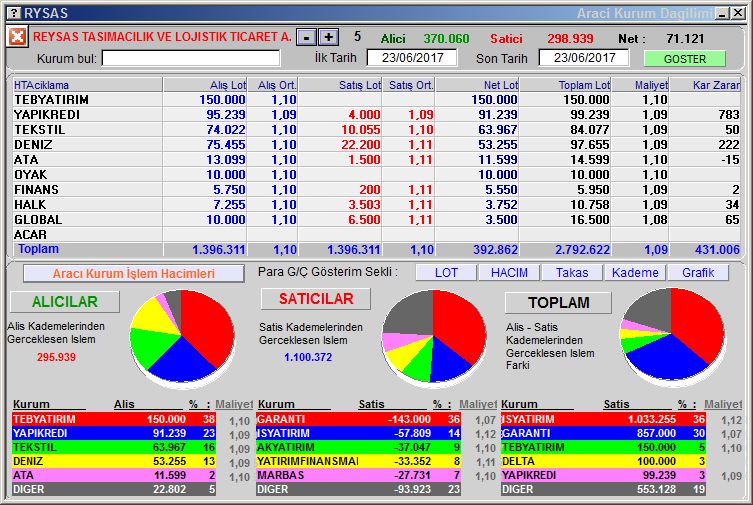Sort by the Satış Lot column header
Image resolution: width=753 pixels, height=505 pixels.
coord(340,85)
